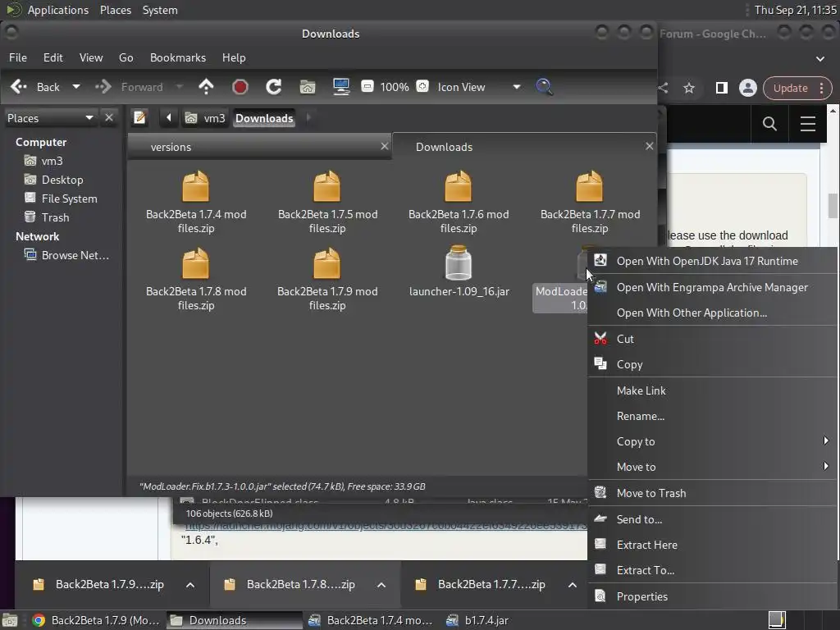Select Back2Beta 1.7.7 mod files.zip

(x=590, y=202)
